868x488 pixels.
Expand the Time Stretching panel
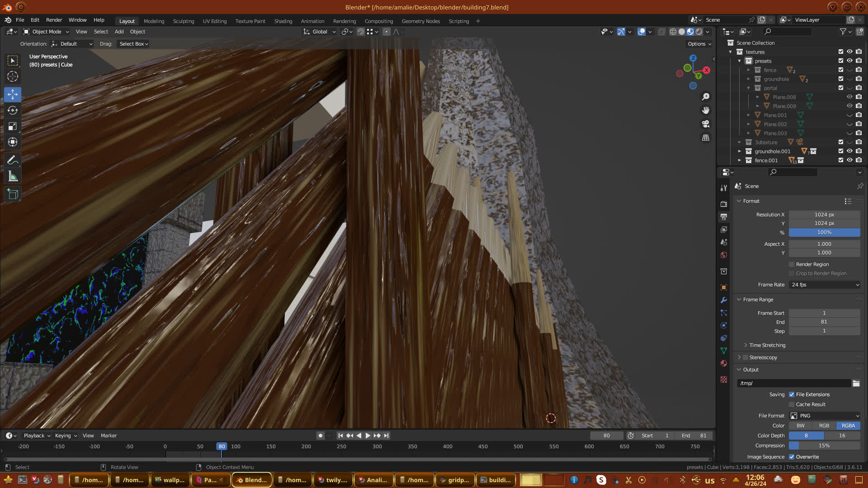coord(767,345)
